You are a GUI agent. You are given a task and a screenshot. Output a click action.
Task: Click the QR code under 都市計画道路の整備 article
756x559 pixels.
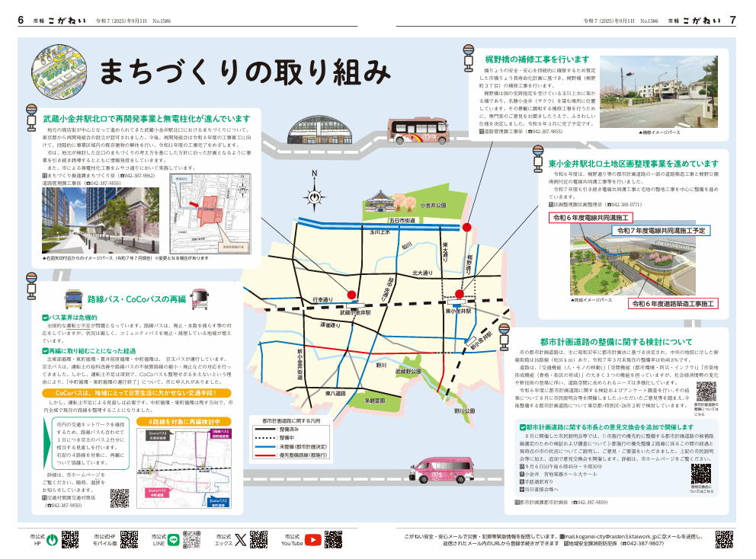pos(705,392)
